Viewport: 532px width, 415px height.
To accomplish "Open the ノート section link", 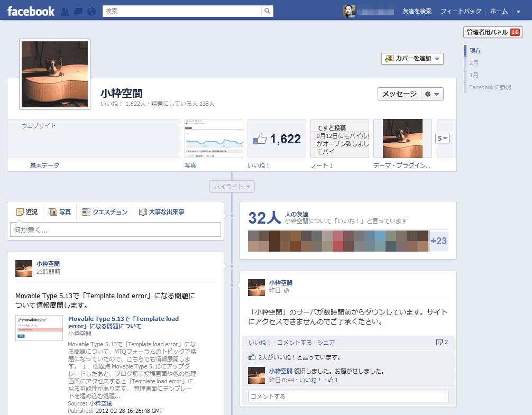I will [319, 165].
